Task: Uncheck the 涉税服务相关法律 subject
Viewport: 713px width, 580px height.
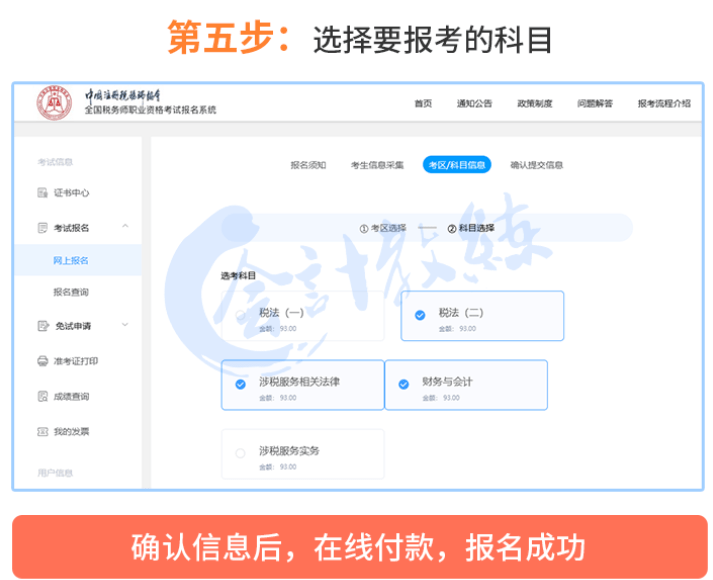Action: point(240,384)
